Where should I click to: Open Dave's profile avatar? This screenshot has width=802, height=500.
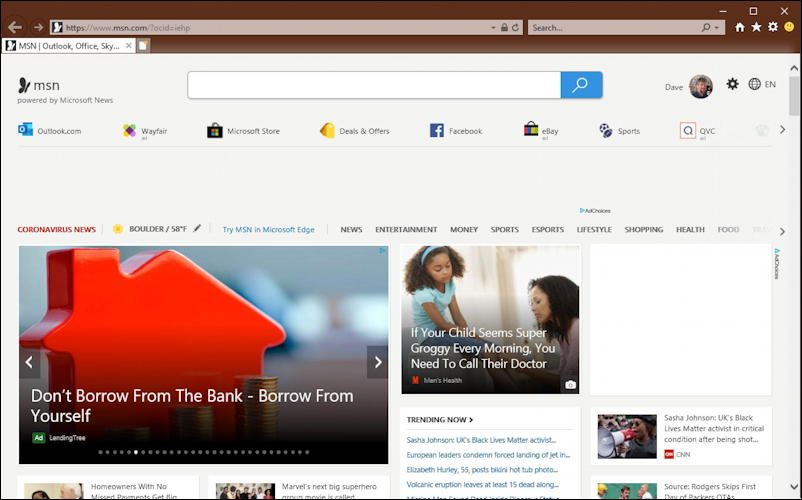(x=701, y=86)
